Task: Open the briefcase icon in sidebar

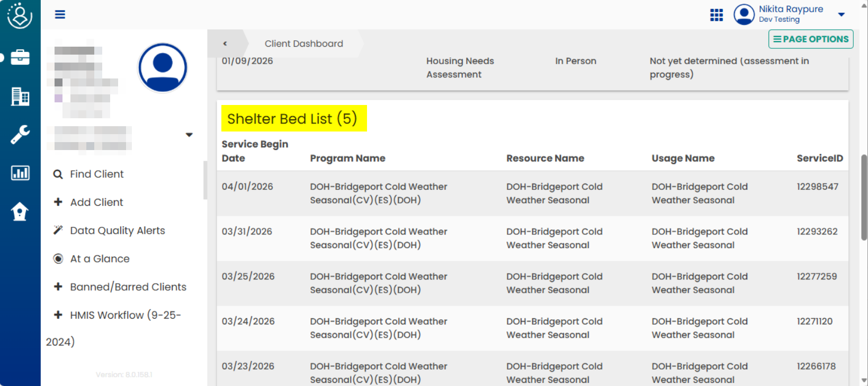Action: pos(20,57)
